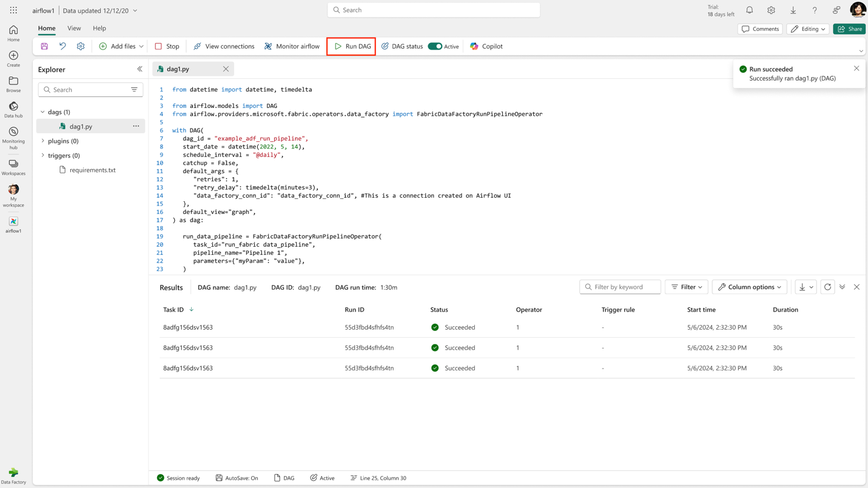Select dag1.py in the explorer tree
Image resolution: width=868 pixels, height=488 pixels.
90,126
